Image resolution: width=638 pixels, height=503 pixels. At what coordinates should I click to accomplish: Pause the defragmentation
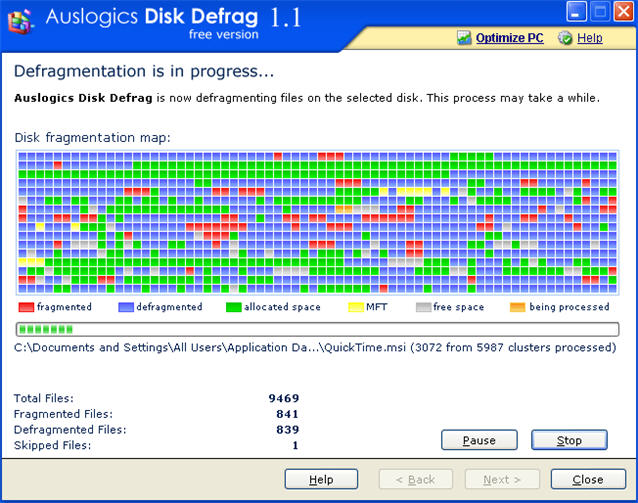[479, 440]
